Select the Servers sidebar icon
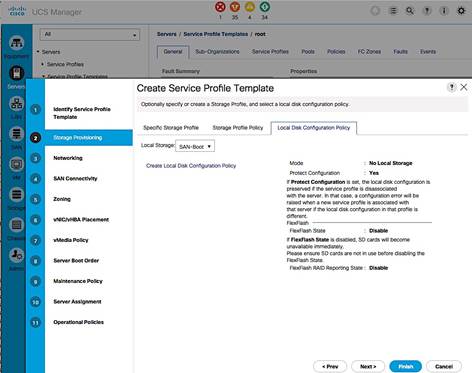The height and width of the screenshot is (373, 472). point(16,73)
